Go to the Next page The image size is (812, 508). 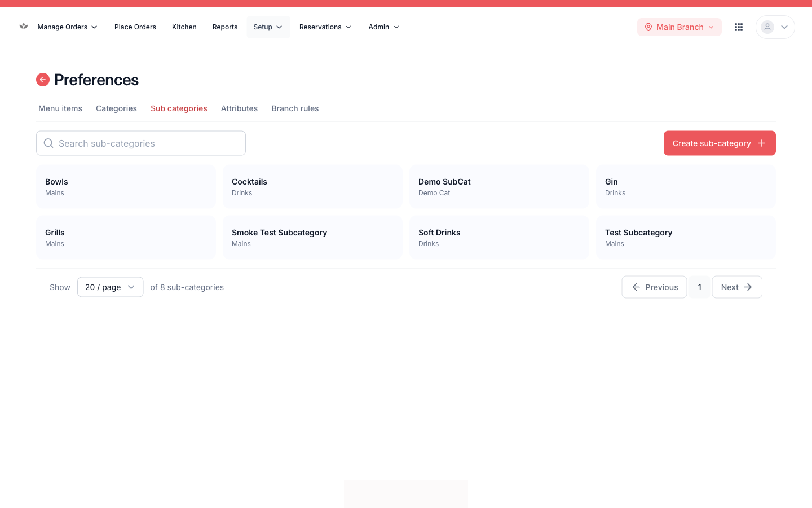pos(737,287)
